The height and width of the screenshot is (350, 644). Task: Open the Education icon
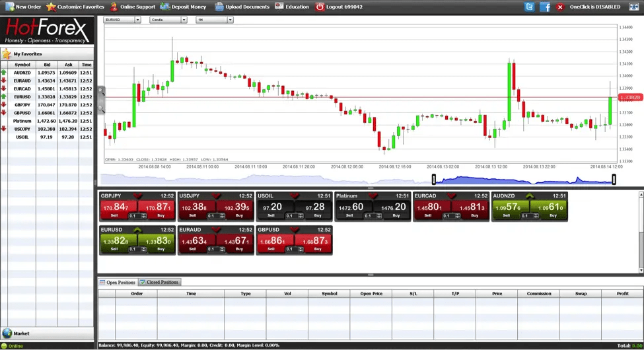pos(279,6)
